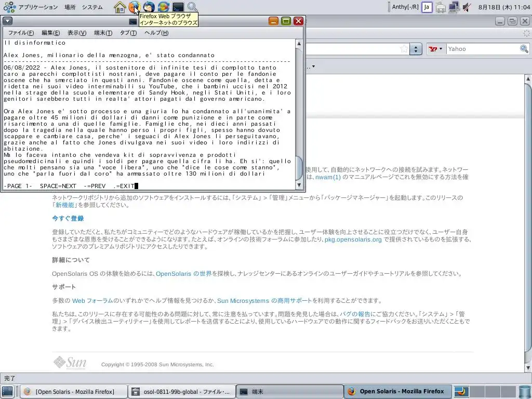This screenshot has height=399, width=532.
Task: Bookmark page with the Firefox star icon
Action: (404, 49)
